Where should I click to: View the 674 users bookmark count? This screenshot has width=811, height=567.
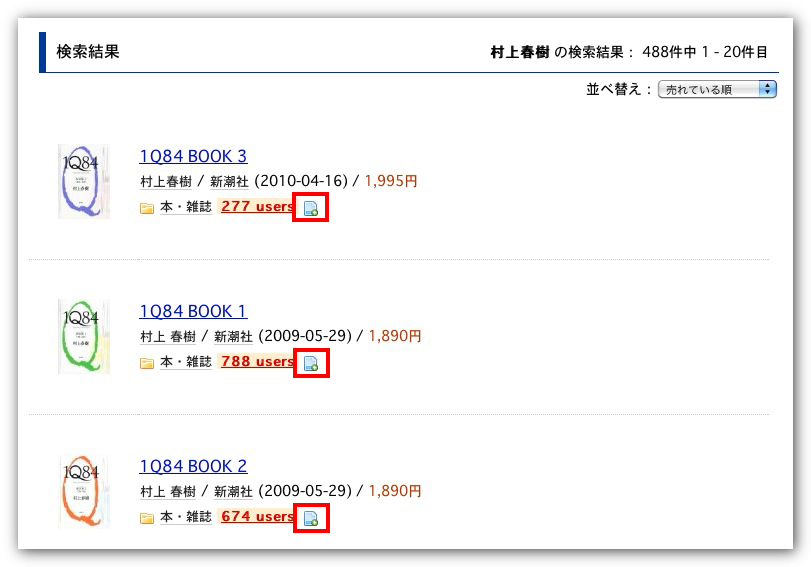pos(257,517)
